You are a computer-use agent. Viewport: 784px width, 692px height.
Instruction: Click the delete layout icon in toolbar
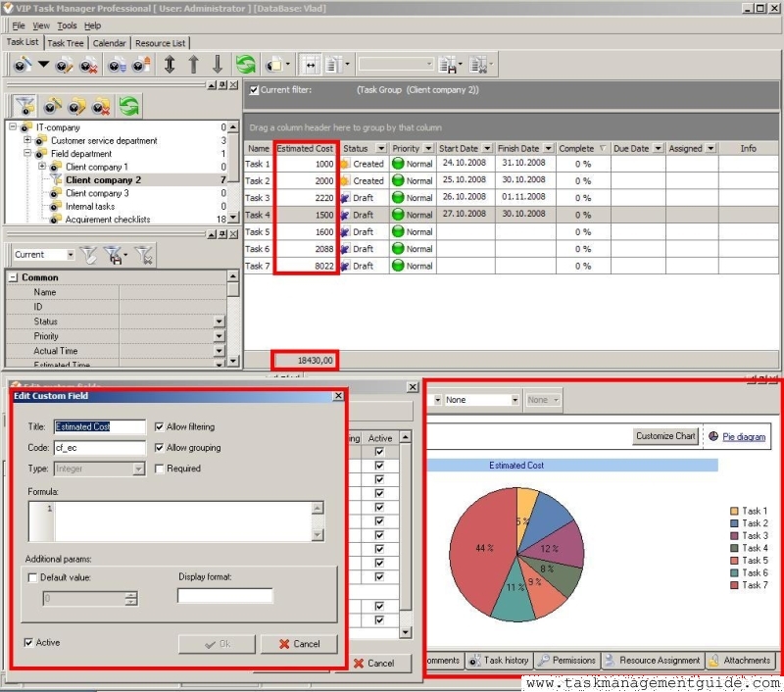tap(478, 65)
